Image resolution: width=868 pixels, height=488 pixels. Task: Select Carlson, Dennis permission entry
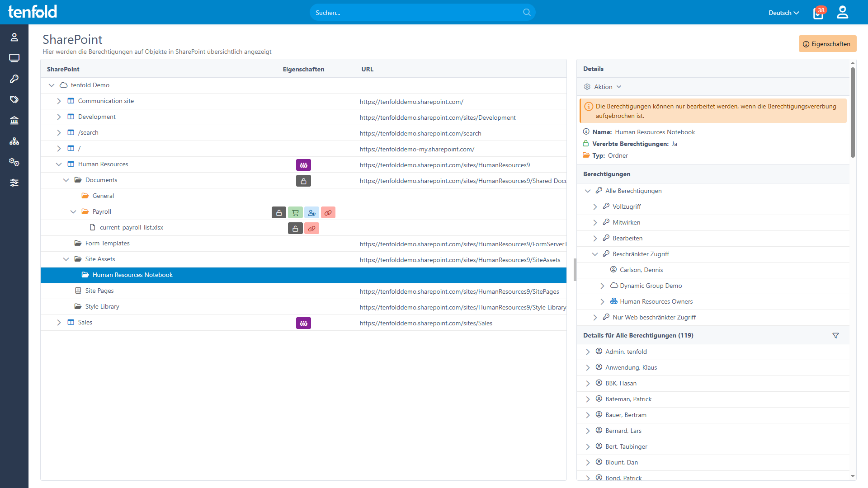[641, 270]
